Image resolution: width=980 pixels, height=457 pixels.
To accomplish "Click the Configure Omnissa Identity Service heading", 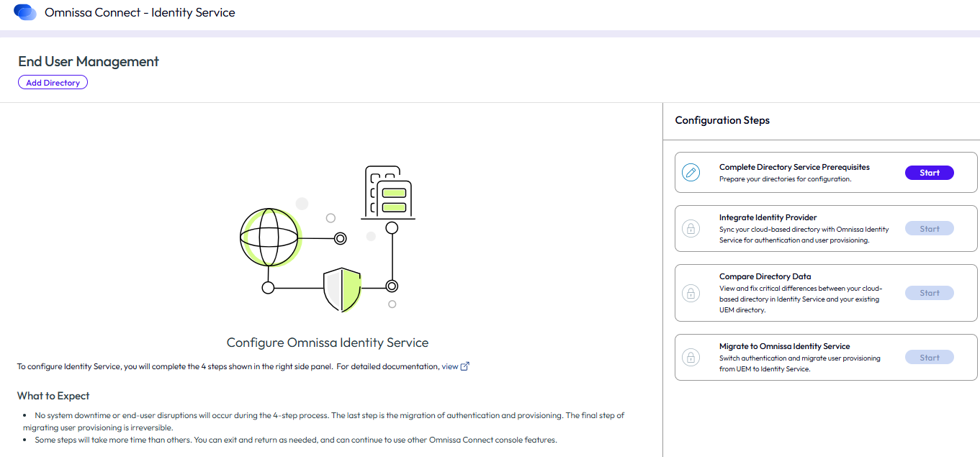I will (x=328, y=343).
